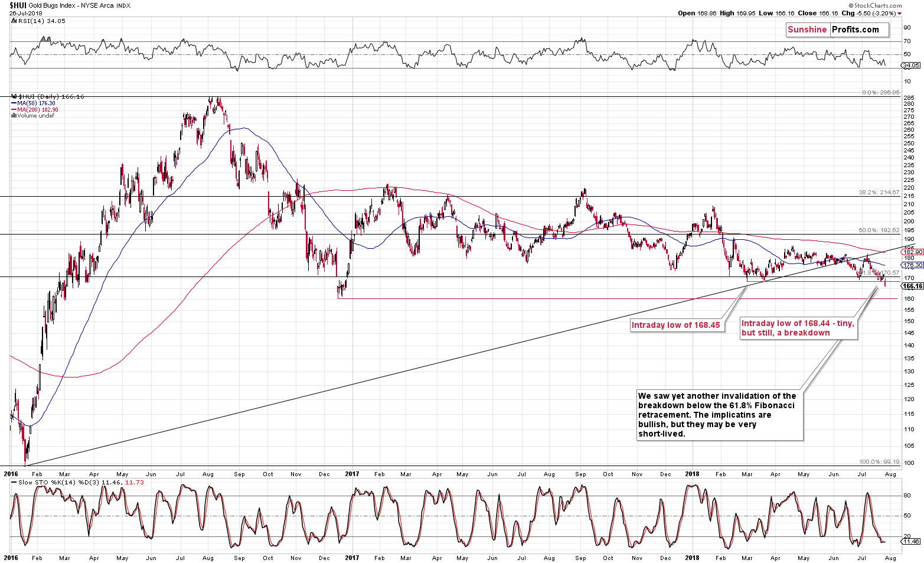Click the 'MA(50) 176.30' legend text
The width and height of the screenshot is (924, 563).
(37, 103)
